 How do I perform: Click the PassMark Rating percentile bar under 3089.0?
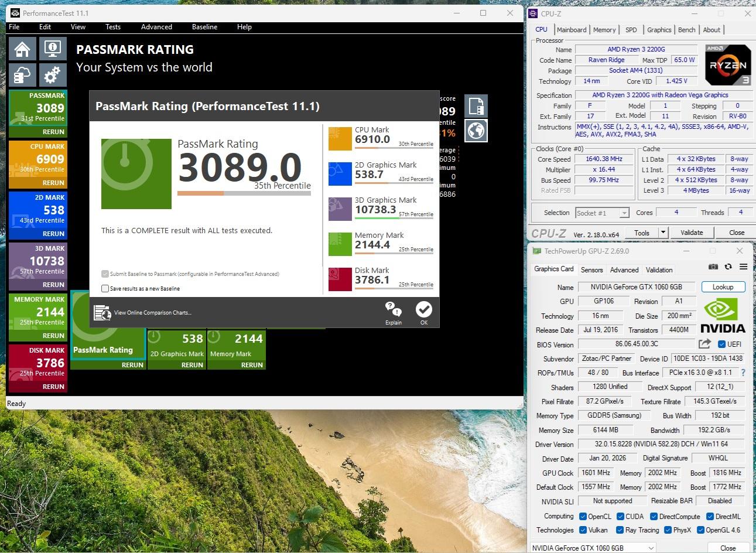(x=244, y=193)
